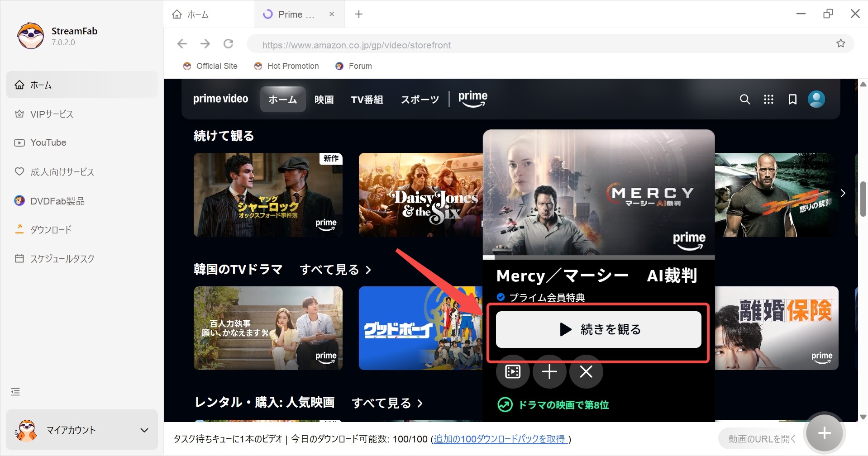The height and width of the screenshot is (456, 868).
Task: Open the 百人力執事 drama thumbnail
Action: (x=268, y=328)
